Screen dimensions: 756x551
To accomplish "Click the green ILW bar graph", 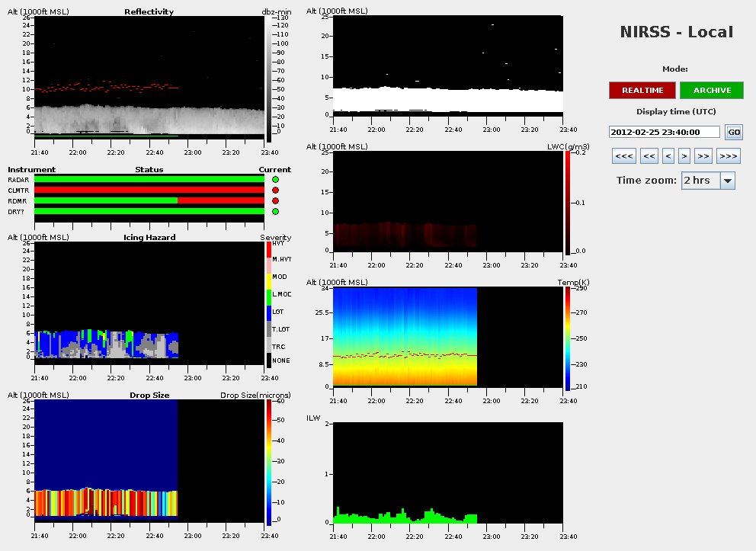I will [x=404, y=517].
